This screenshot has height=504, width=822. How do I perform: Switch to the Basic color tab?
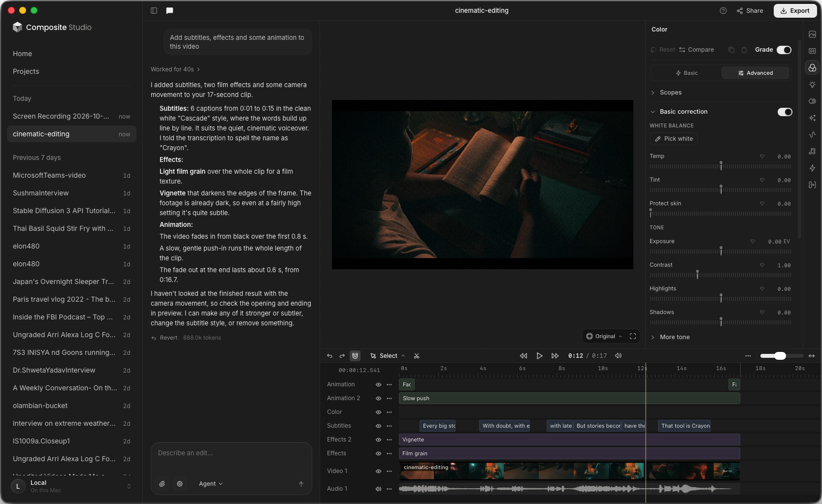point(687,73)
